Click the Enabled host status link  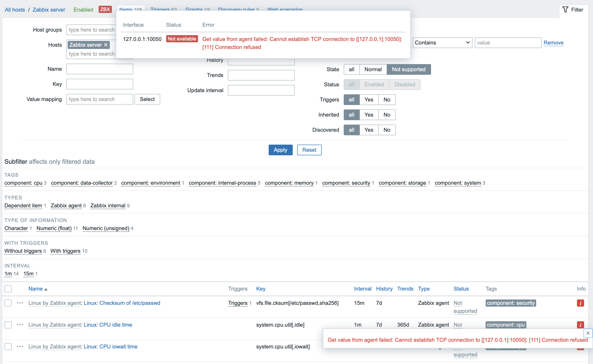(x=83, y=10)
